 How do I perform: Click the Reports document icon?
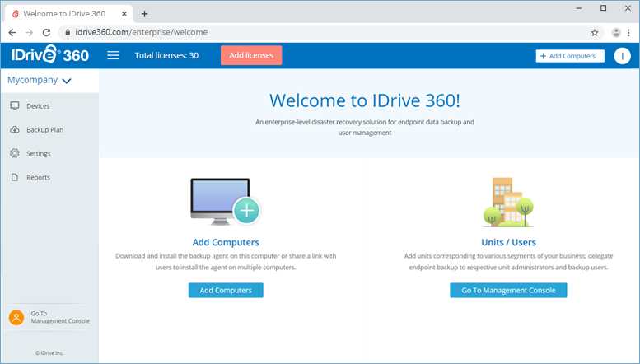(15, 177)
